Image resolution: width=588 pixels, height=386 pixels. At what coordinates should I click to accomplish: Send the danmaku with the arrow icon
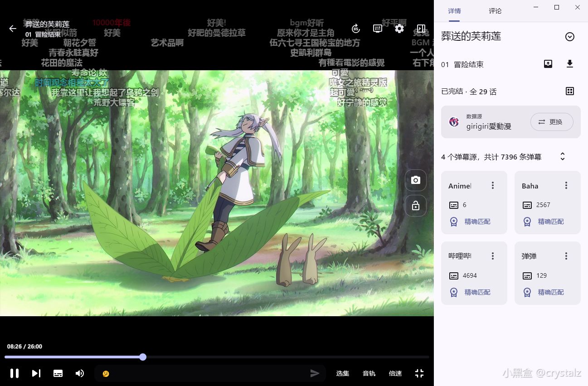(315, 373)
